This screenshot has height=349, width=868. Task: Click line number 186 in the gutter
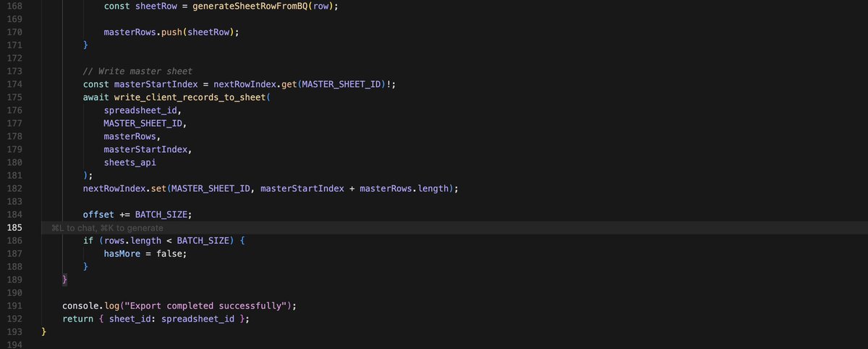coord(13,240)
